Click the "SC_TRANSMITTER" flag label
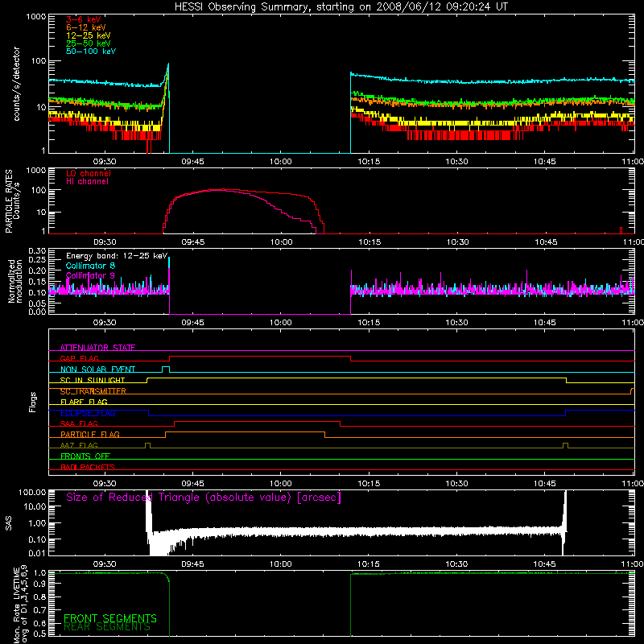Viewport: 644px width, 644px height. (x=93, y=391)
